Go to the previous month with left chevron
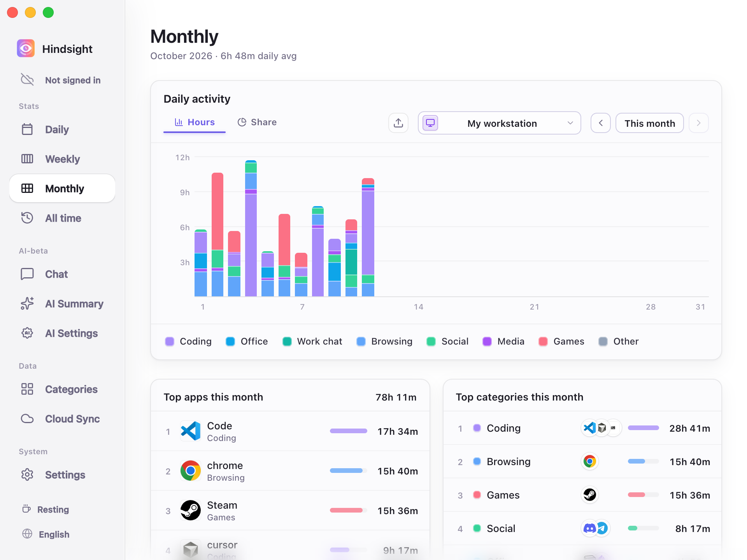This screenshot has height=560, width=747. tap(601, 123)
